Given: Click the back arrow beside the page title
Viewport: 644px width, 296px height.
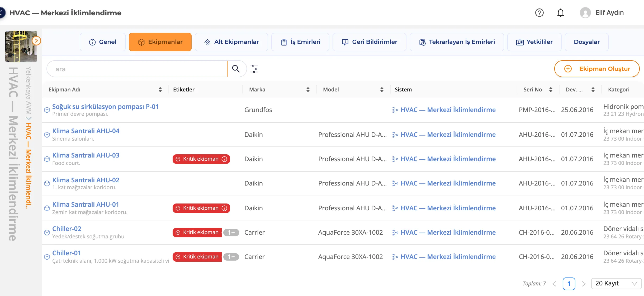Looking at the screenshot, I should click(x=2, y=13).
